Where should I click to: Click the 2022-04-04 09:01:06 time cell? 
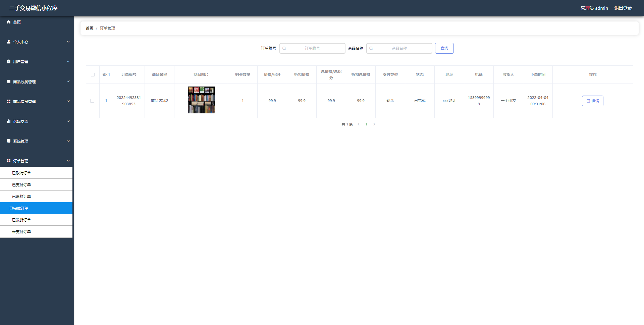pyautogui.click(x=538, y=101)
